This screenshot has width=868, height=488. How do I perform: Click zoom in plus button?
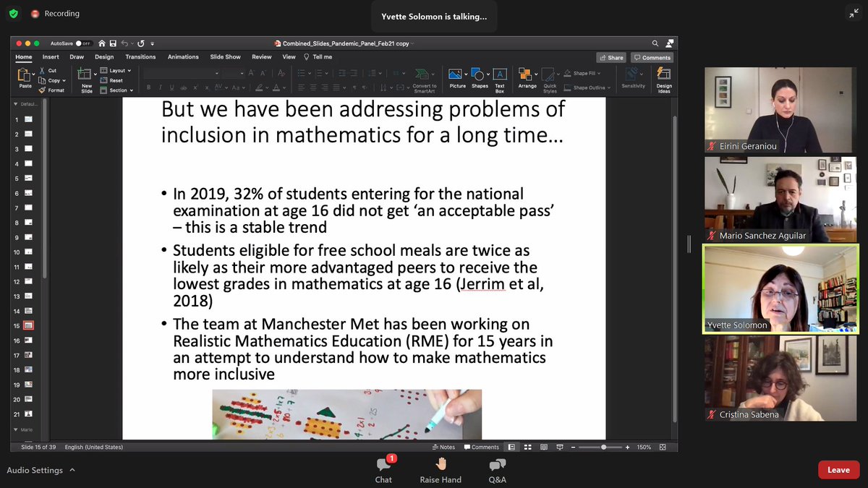coord(628,447)
